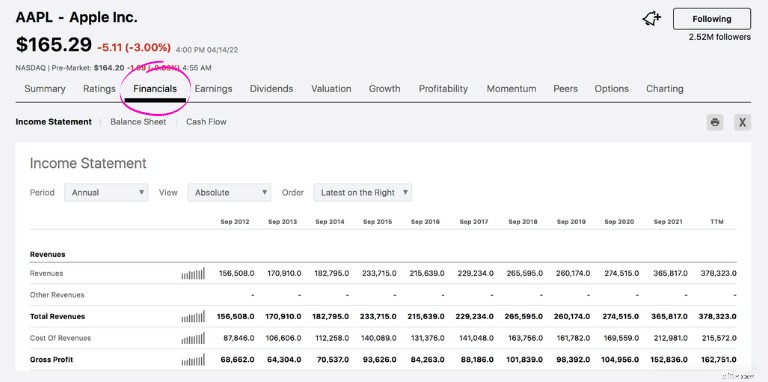768x382 pixels.
Task: Click the Sep 2021 column header
Action: tap(668, 222)
